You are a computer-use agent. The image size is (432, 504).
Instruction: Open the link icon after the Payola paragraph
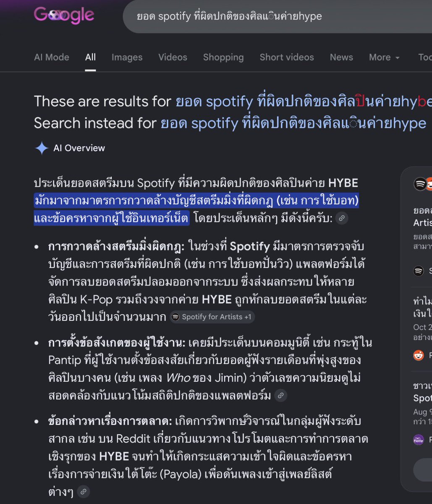coord(84,491)
